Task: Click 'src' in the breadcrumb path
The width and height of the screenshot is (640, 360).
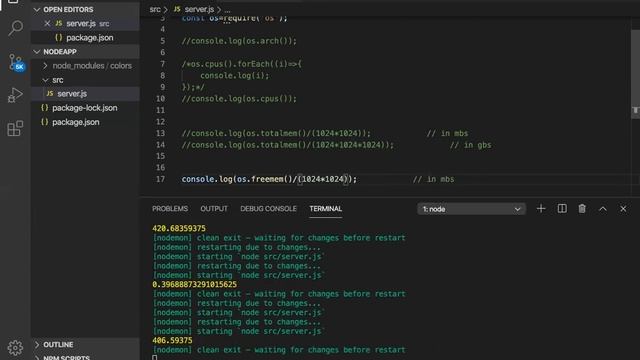Action: click(x=155, y=9)
